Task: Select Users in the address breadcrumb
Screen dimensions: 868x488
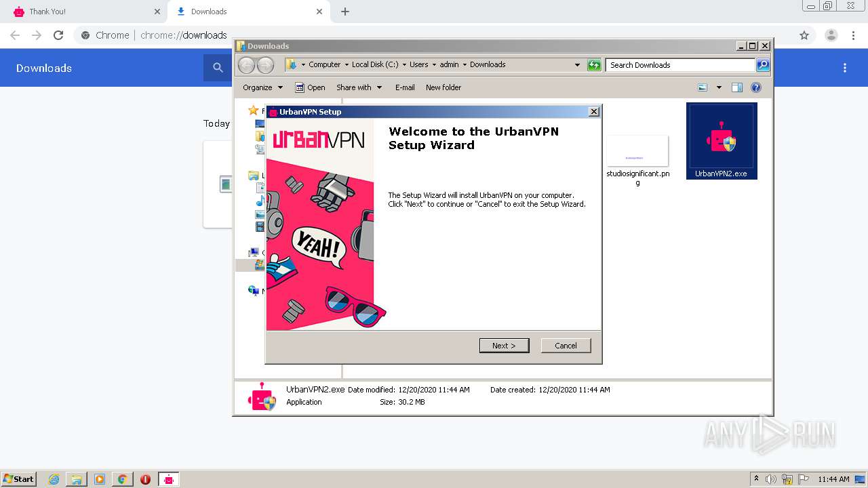Action: coord(418,64)
